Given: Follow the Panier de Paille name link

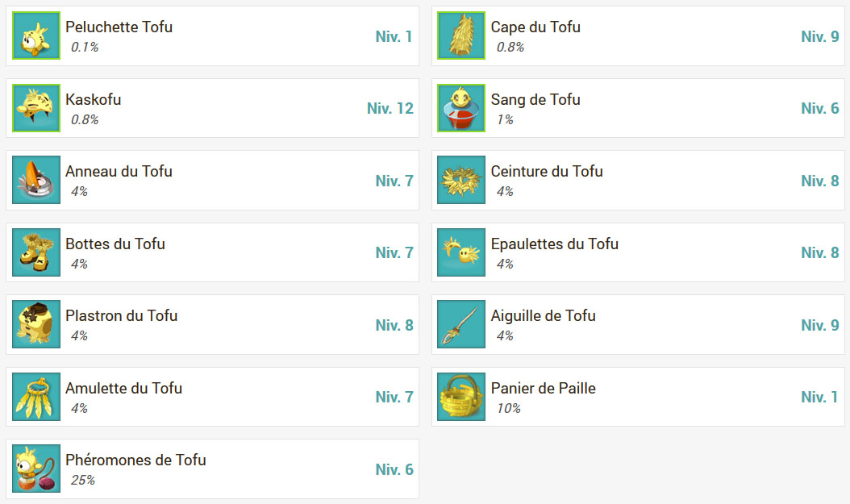Looking at the screenshot, I should click(x=544, y=388).
